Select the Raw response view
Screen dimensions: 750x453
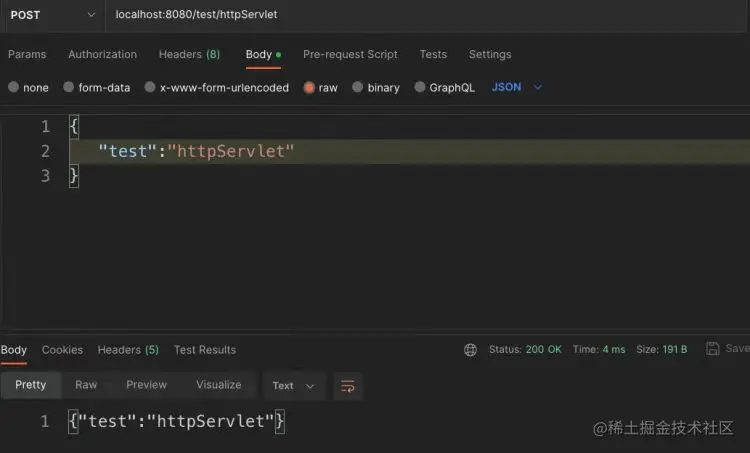(86, 385)
